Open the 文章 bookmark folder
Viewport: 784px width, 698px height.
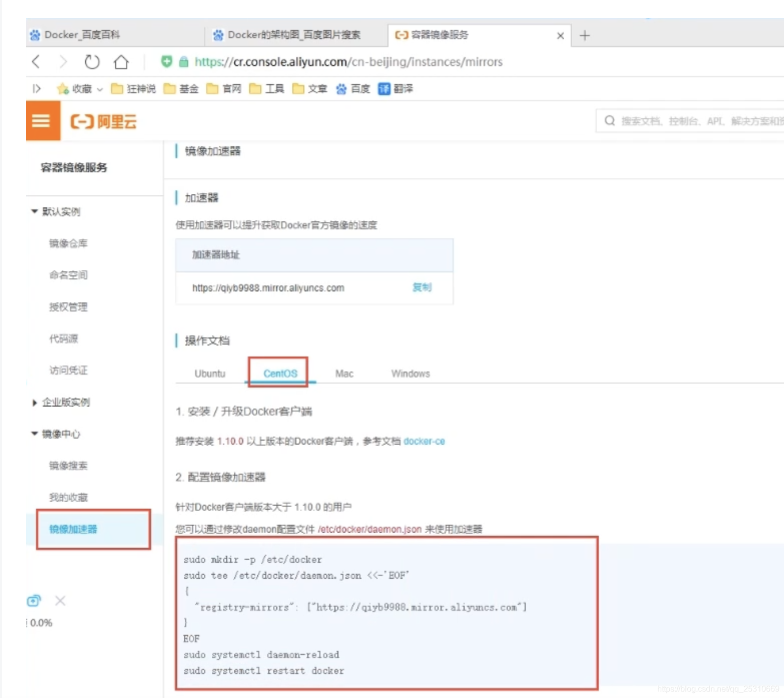coord(310,89)
